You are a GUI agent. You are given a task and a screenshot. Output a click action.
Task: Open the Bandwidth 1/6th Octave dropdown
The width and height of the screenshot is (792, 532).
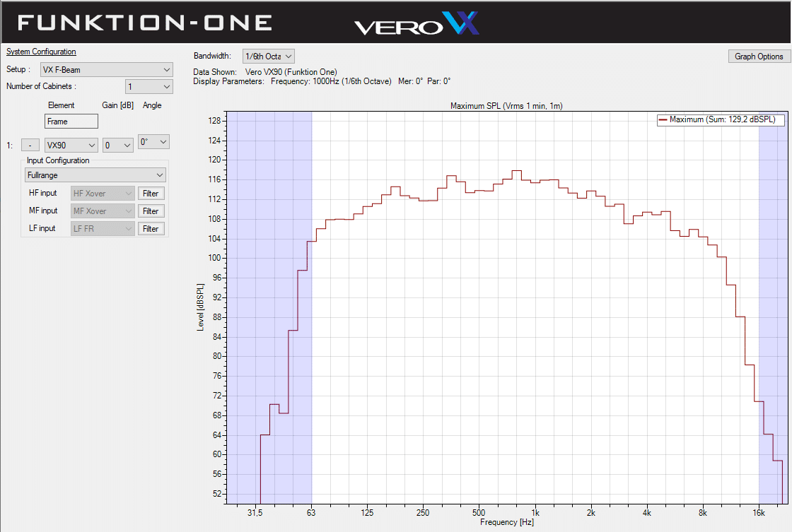[268, 56]
